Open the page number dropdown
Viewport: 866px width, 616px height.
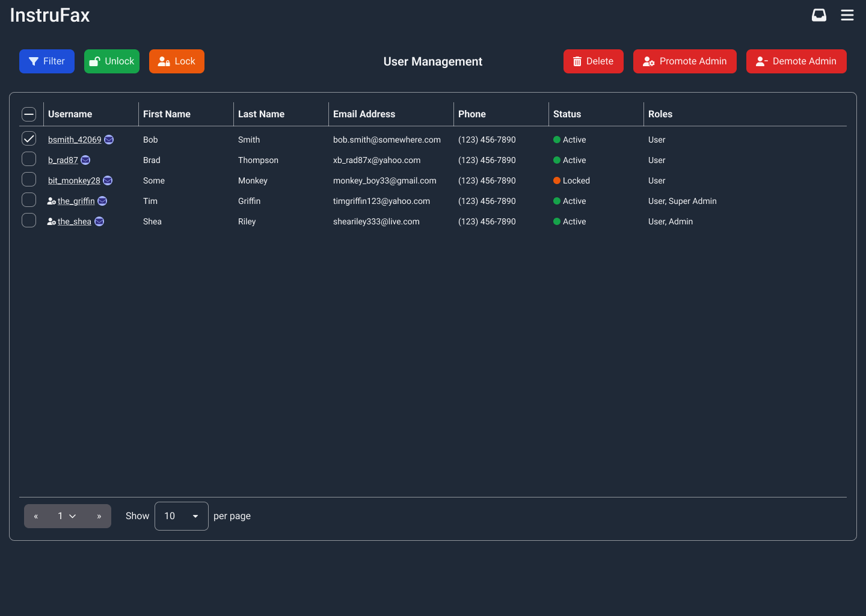click(x=67, y=516)
